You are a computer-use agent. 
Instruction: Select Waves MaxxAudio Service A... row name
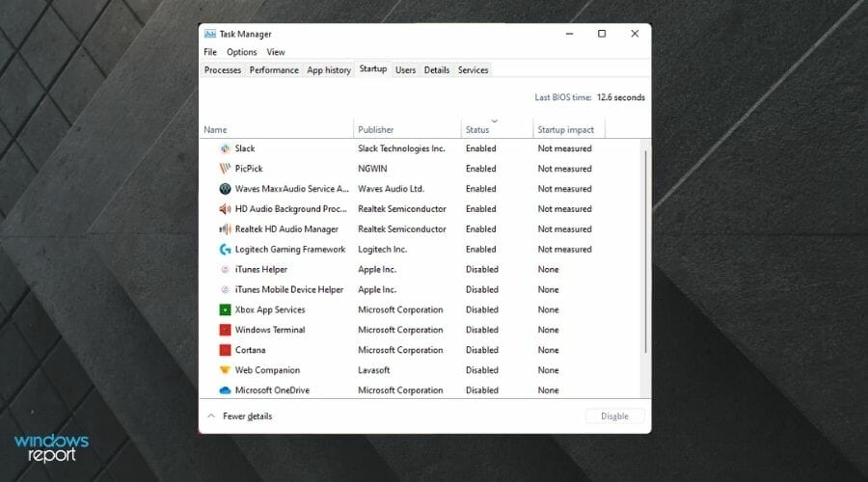point(291,189)
